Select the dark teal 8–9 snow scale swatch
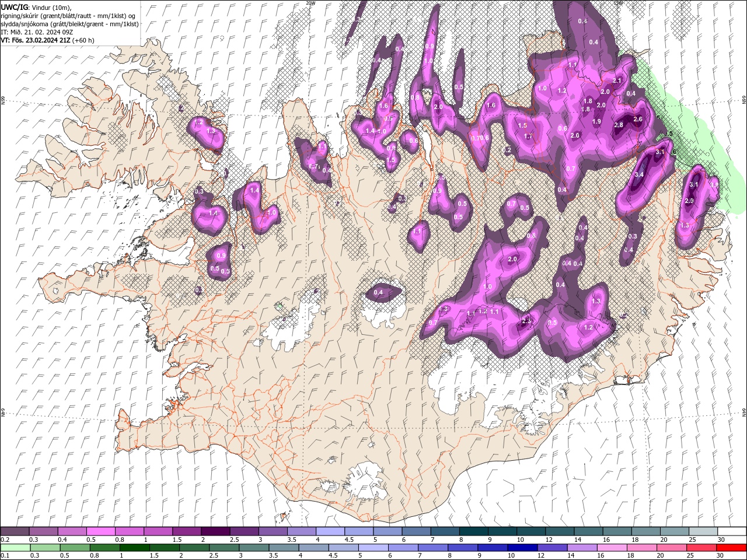Viewport: 747px width, 560px height. (473, 531)
